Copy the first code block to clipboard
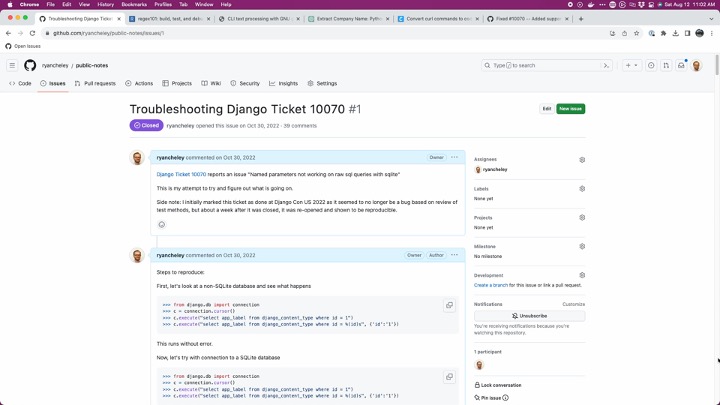Image resolution: width=720 pixels, height=405 pixels. tap(449, 305)
